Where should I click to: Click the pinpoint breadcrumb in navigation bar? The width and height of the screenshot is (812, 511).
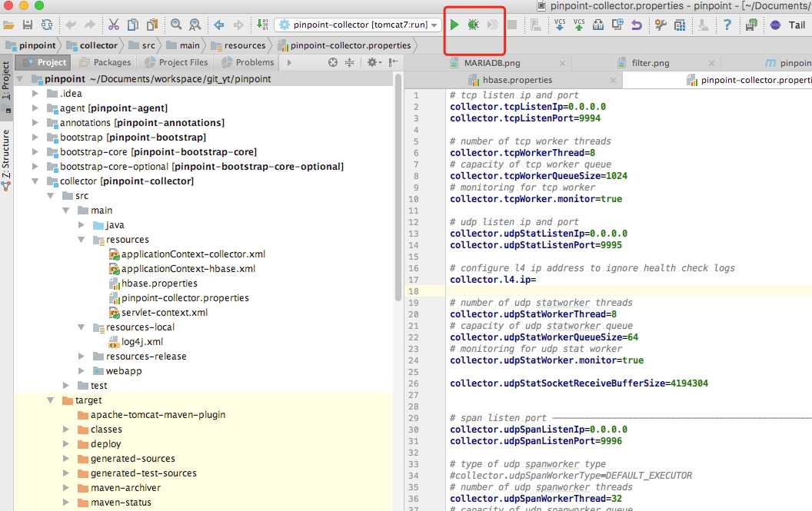pos(31,45)
